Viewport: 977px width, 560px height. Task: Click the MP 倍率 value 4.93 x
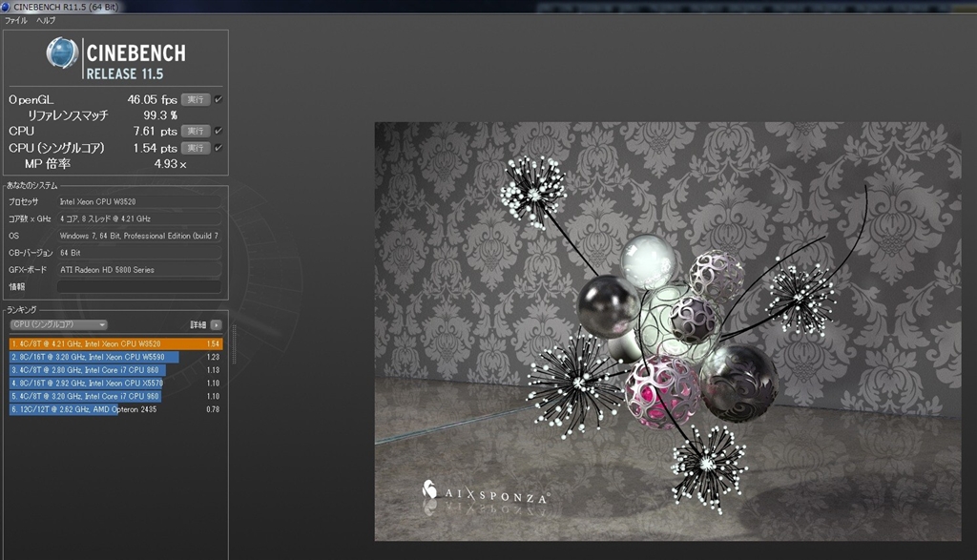coord(170,164)
